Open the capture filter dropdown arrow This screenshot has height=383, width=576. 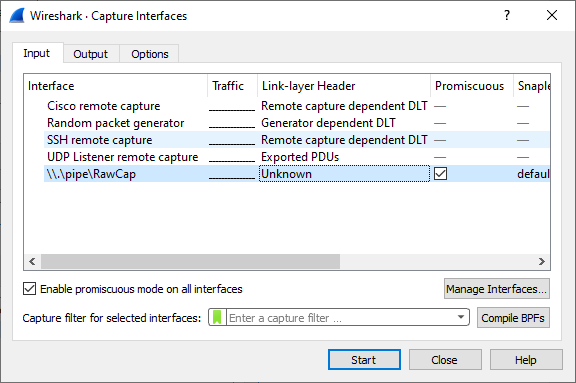click(461, 317)
